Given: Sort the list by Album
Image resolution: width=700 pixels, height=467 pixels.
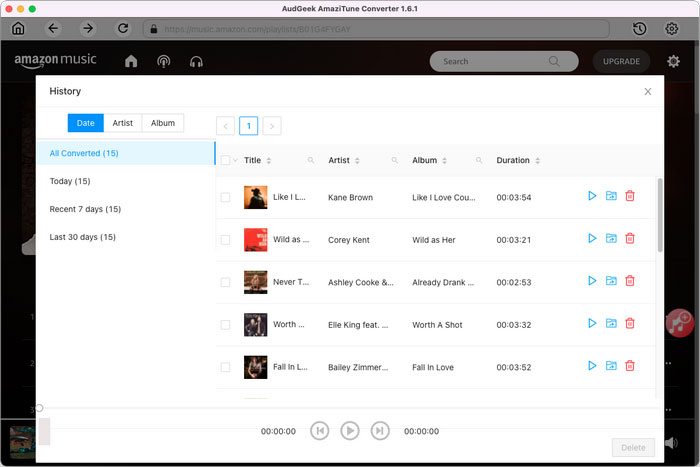Looking at the screenshot, I should point(444,160).
